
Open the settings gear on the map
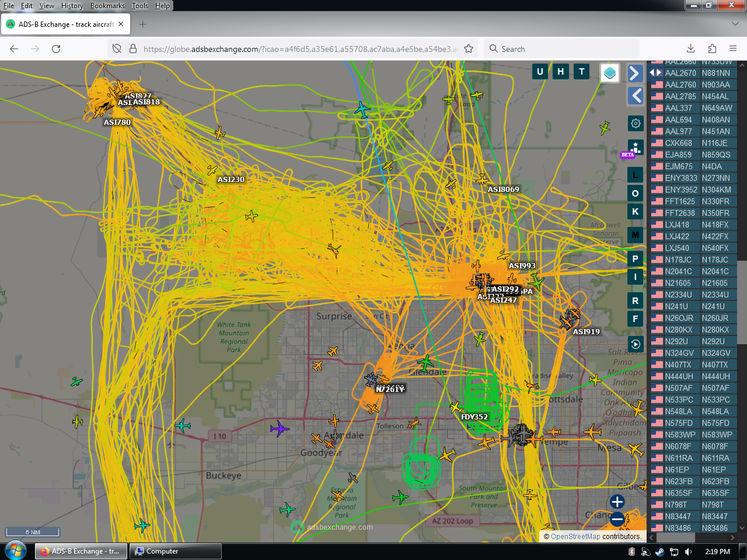coord(636,123)
